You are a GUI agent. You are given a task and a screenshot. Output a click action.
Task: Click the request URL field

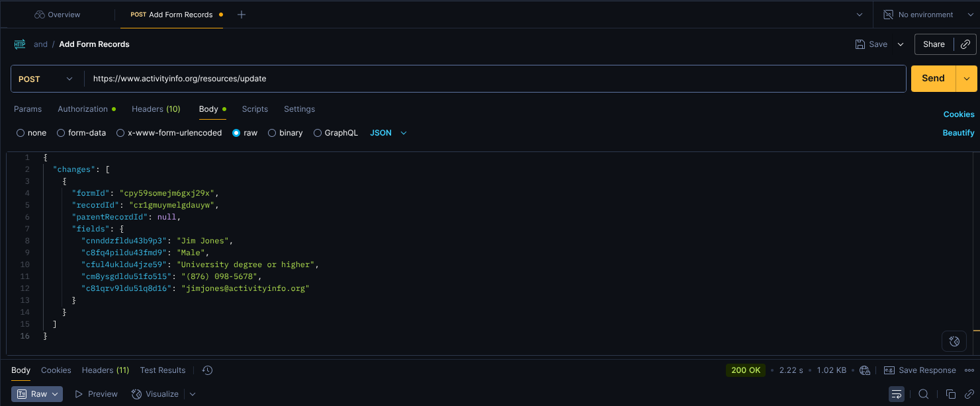click(495, 79)
